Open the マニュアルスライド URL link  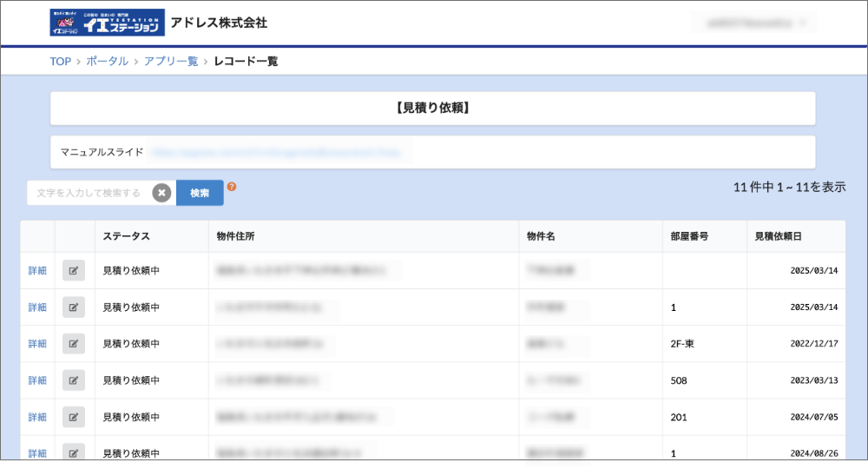(x=278, y=152)
